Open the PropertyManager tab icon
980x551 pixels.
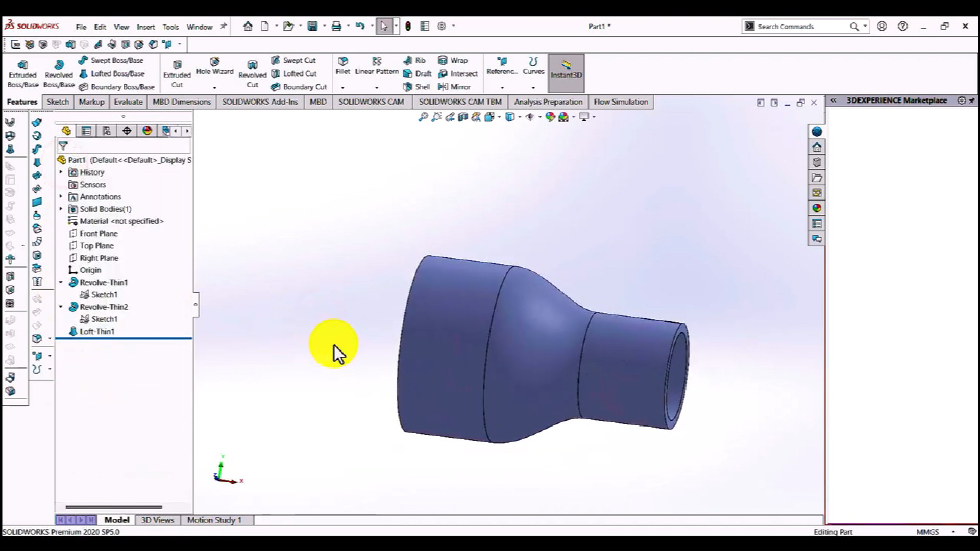pyautogui.click(x=86, y=131)
